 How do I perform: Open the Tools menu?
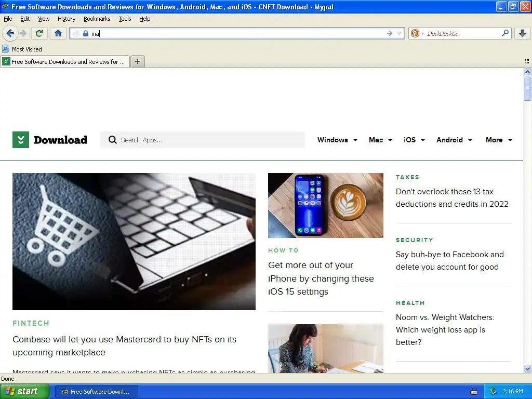pyautogui.click(x=125, y=19)
